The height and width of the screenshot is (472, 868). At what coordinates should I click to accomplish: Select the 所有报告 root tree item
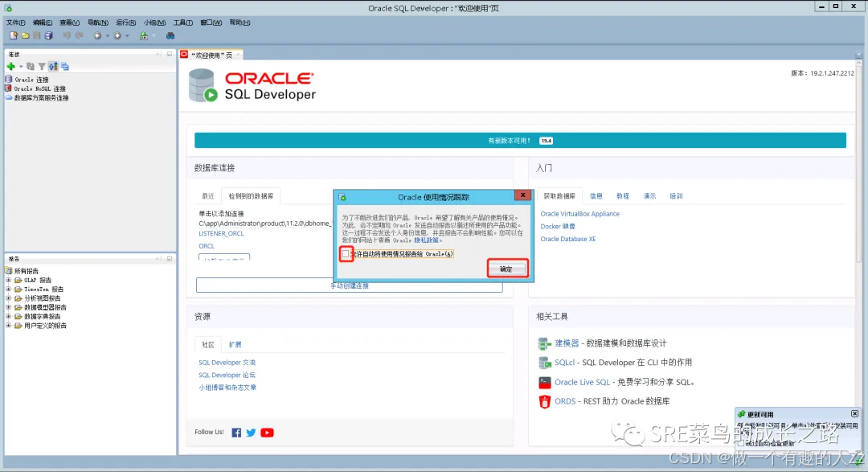click(26, 272)
